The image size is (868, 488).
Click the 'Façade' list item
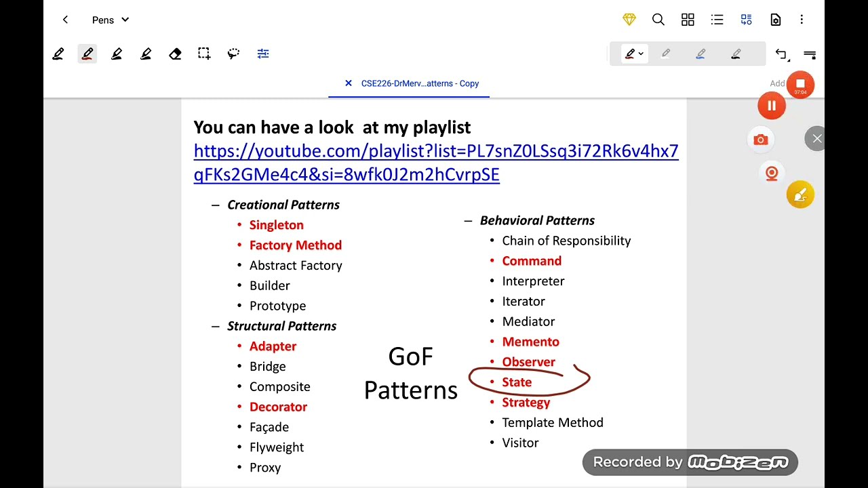269,428
